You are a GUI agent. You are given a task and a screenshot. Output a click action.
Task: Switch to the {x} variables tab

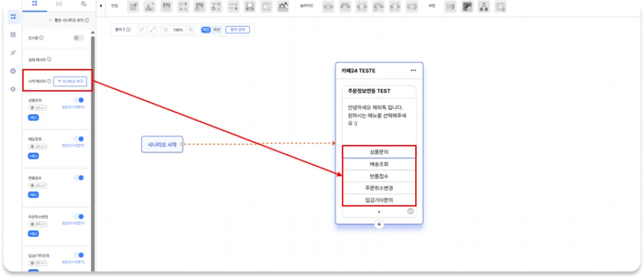pyautogui.click(x=59, y=4)
